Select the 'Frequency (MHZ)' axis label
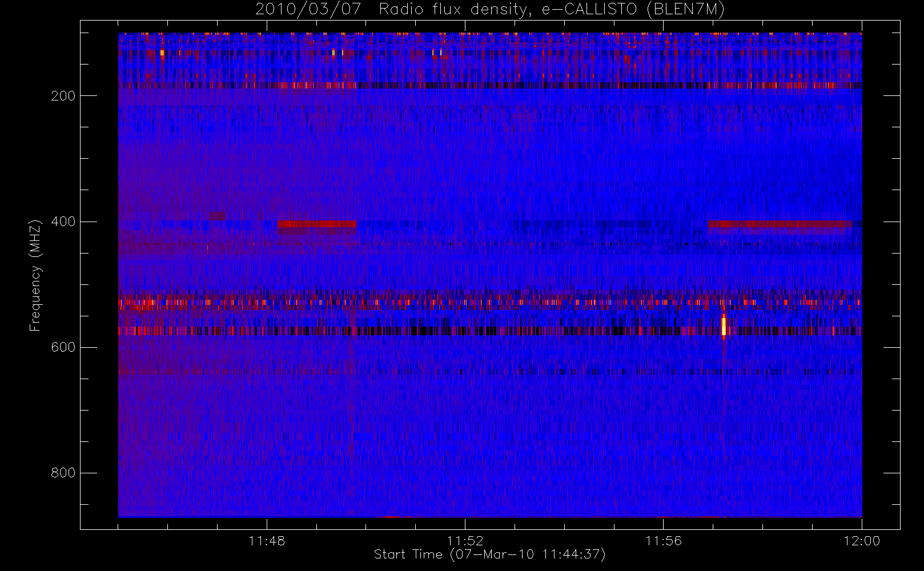The height and width of the screenshot is (571, 924). (35, 275)
